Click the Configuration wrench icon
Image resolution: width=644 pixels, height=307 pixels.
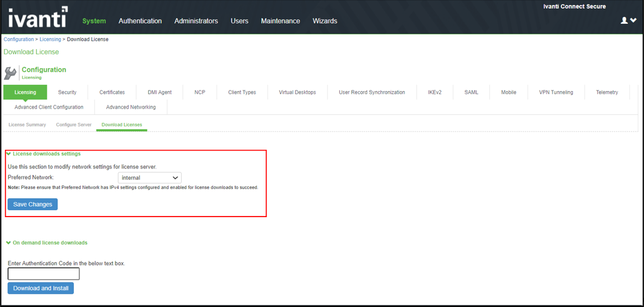(11, 73)
